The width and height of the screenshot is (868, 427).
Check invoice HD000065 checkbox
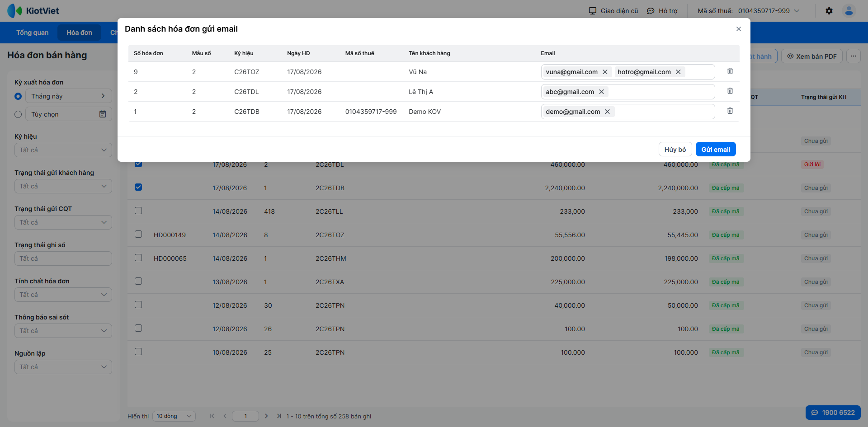[138, 258]
